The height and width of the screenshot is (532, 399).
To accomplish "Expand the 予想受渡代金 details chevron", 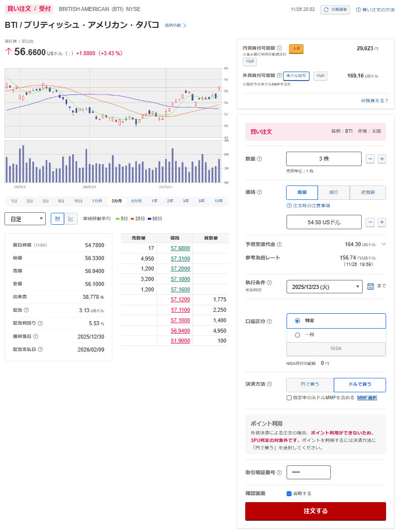I will (x=384, y=244).
